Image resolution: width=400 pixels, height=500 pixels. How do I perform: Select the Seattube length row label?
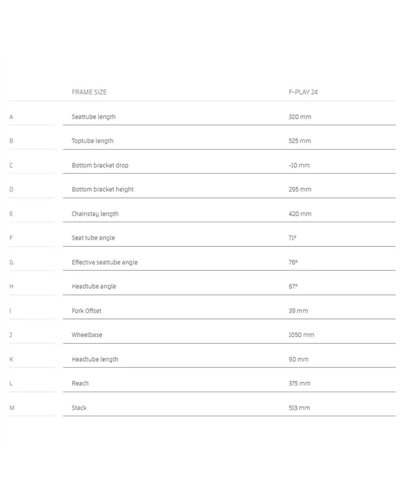tap(94, 117)
